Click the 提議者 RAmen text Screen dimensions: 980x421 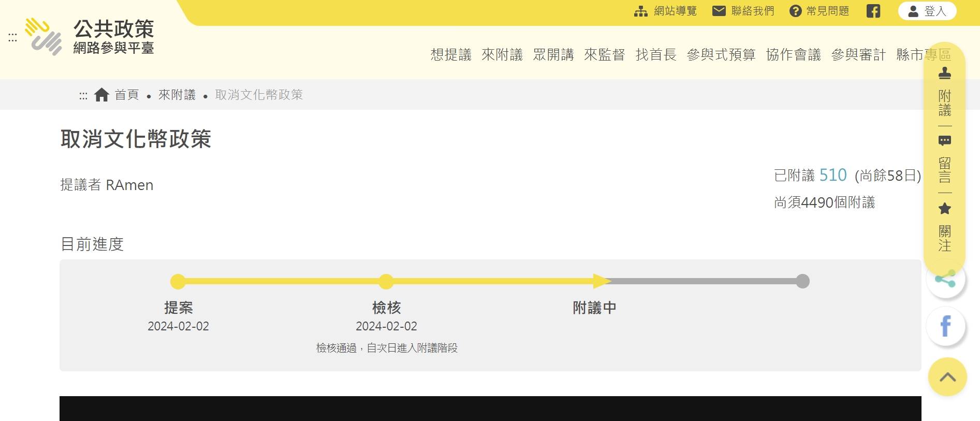[x=107, y=185]
